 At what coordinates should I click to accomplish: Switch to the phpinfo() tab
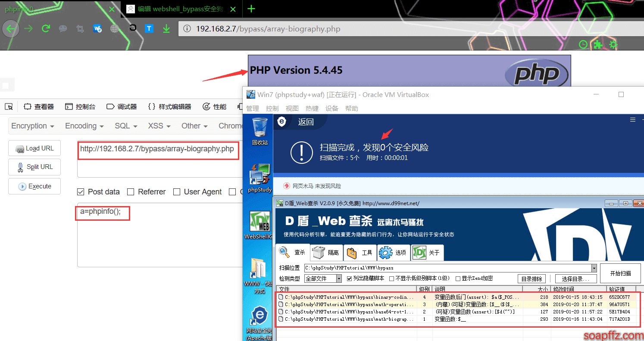click(60, 9)
